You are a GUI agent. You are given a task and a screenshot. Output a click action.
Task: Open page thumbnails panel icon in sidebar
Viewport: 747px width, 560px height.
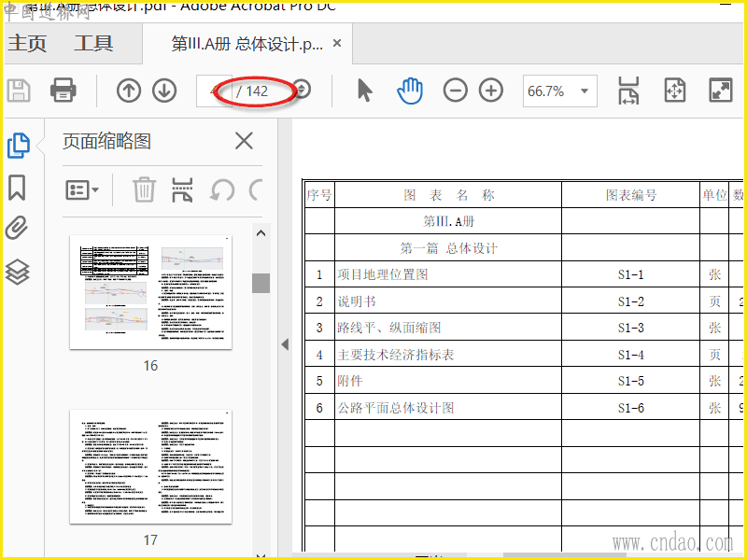(19, 146)
